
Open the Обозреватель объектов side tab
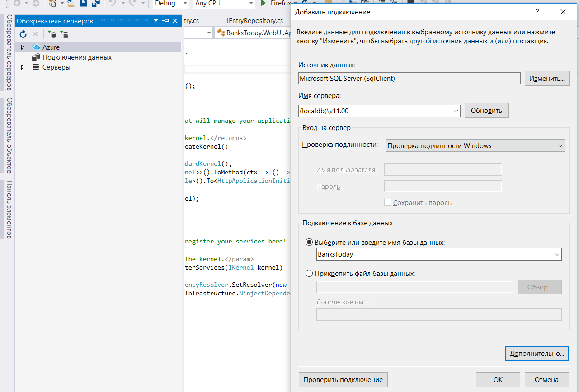[x=8, y=135]
